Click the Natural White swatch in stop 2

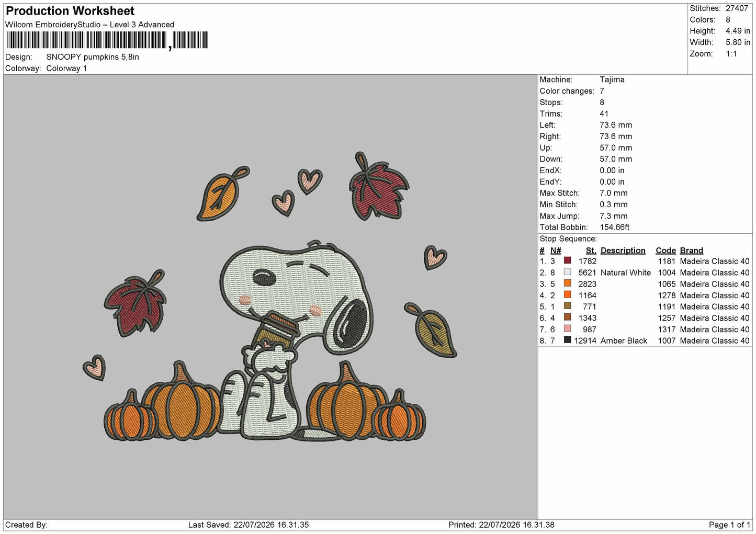click(567, 272)
